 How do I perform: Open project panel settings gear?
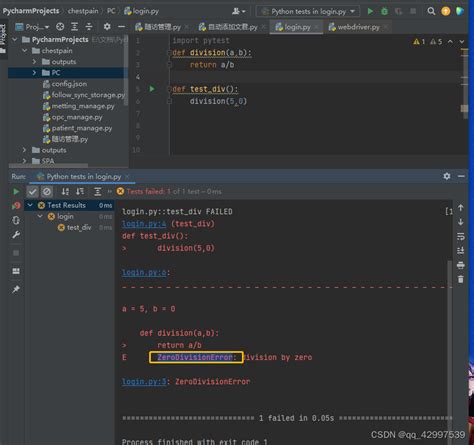[107, 27]
